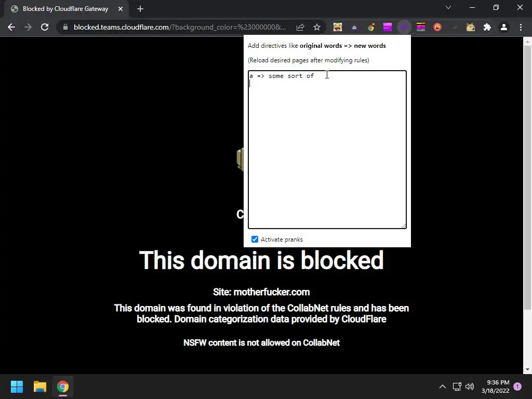Show hidden system tray icons
Viewport: 532px width, 399px height.
click(443, 387)
